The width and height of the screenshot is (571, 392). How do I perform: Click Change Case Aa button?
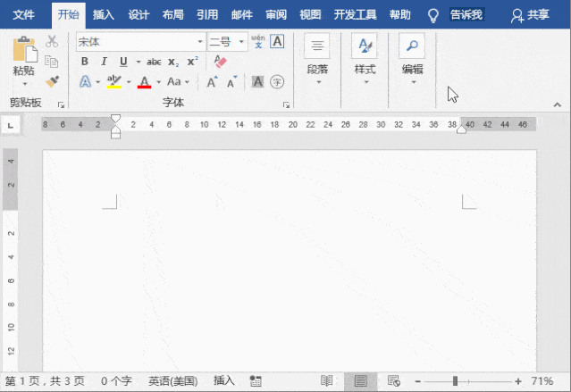pos(174,81)
